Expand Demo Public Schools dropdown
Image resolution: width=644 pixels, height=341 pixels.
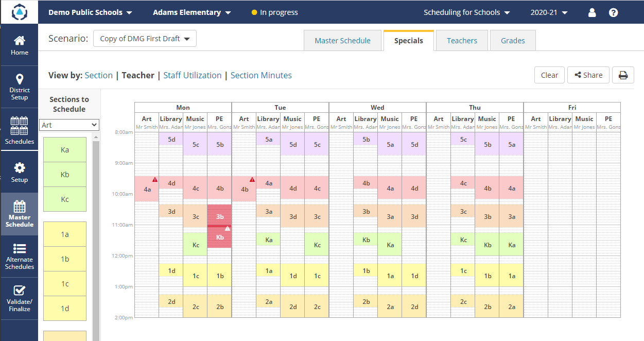[x=91, y=12]
